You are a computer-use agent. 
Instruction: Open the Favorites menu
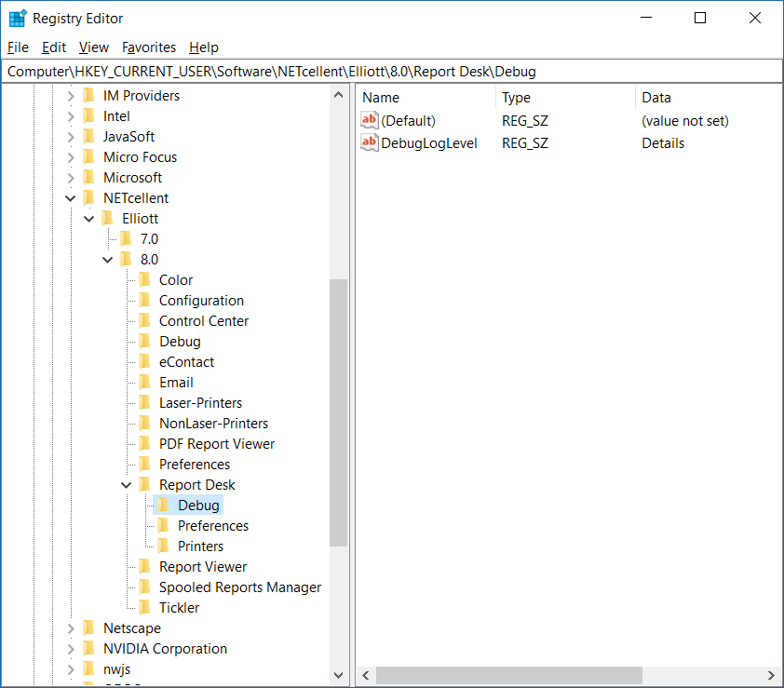click(x=149, y=47)
